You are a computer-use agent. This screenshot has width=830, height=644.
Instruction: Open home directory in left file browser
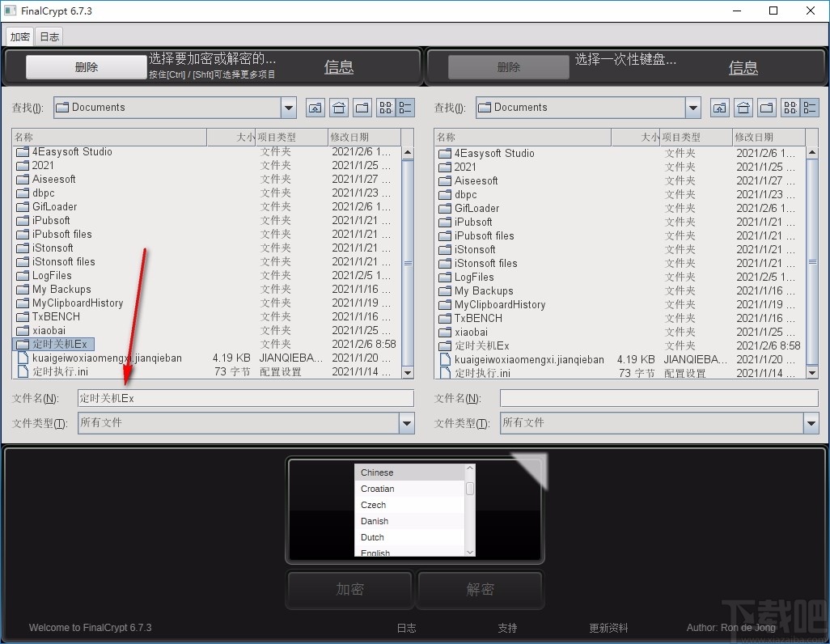click(x=339, y=107)
